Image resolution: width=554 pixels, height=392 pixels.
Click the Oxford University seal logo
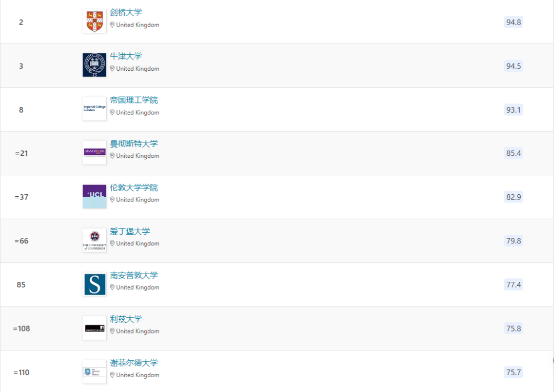pyautogui.click(x=94, y=65)
